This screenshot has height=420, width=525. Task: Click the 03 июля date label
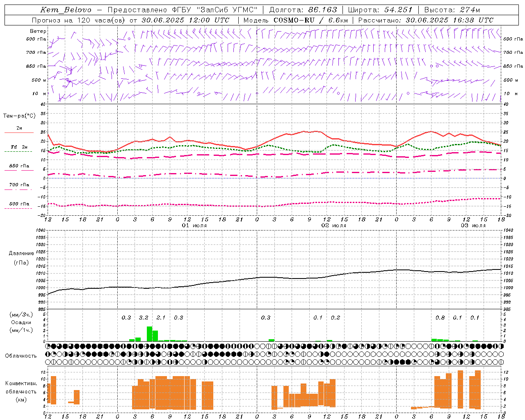(473, 226)
